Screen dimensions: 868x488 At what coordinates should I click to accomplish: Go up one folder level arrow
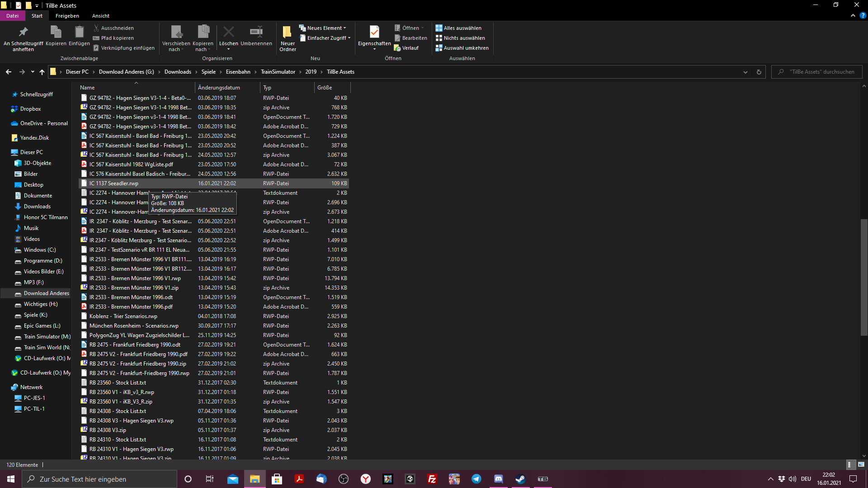click(x=42, y=72)
